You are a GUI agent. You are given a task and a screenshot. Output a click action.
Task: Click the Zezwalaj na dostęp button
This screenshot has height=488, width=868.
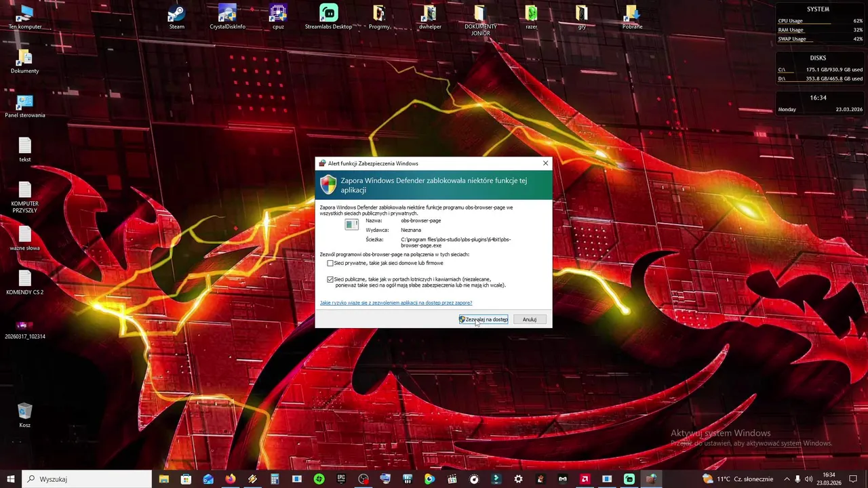(484, 319)
